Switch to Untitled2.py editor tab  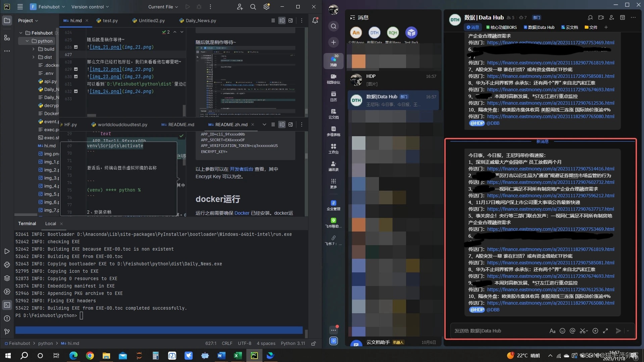(x=149, y=20)
